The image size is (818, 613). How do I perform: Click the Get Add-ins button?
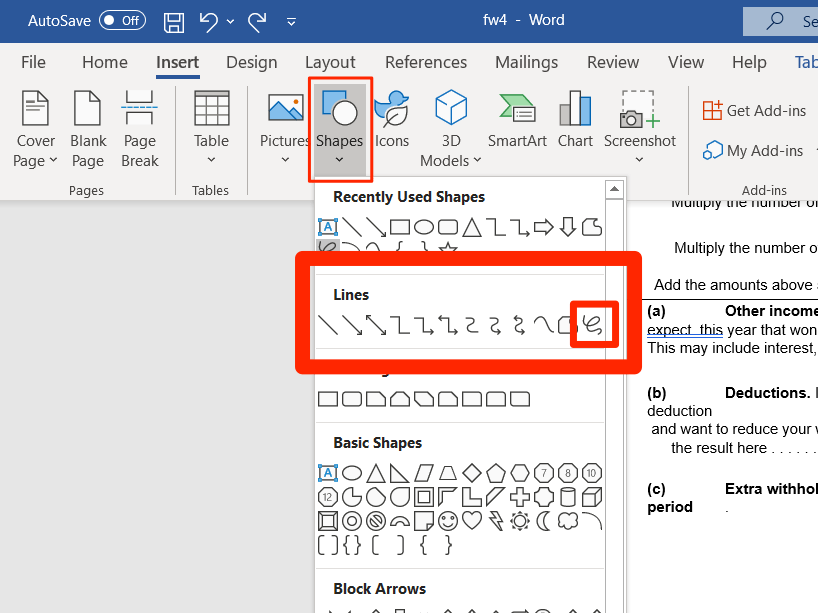click(753, 110)
